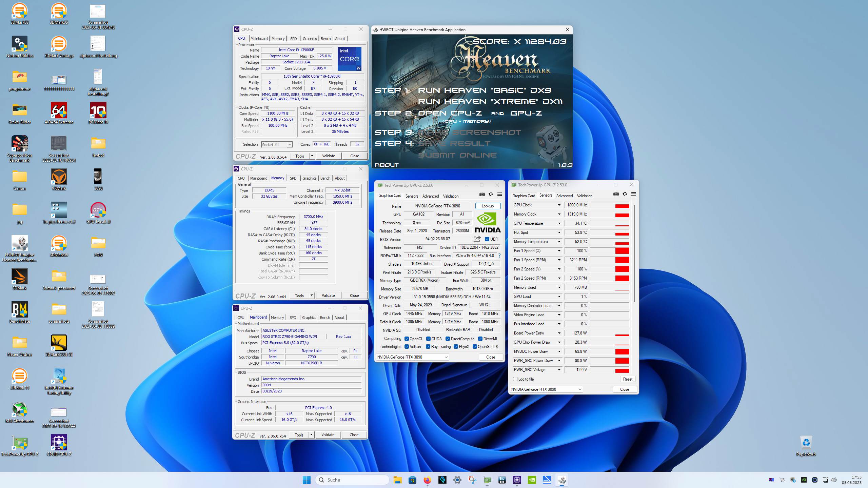
Task: Open Papierkorb recycle bin icon
Action: tap(806, 446)
